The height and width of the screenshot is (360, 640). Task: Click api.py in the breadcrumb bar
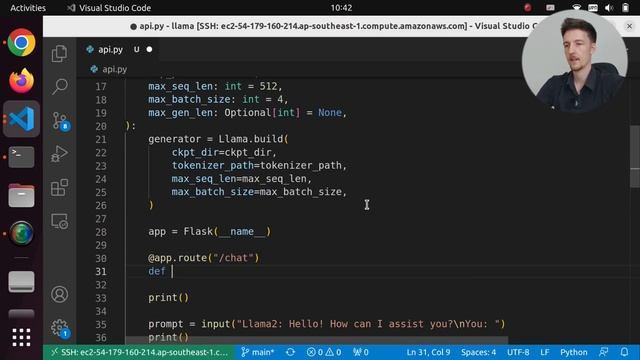coord(114,69)
